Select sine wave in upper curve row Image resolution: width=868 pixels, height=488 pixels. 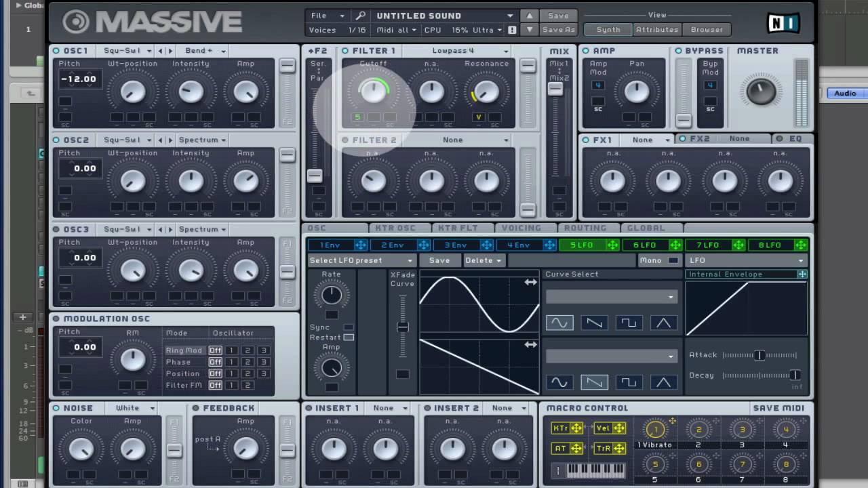pyautogui.click(x=559, y=323)
